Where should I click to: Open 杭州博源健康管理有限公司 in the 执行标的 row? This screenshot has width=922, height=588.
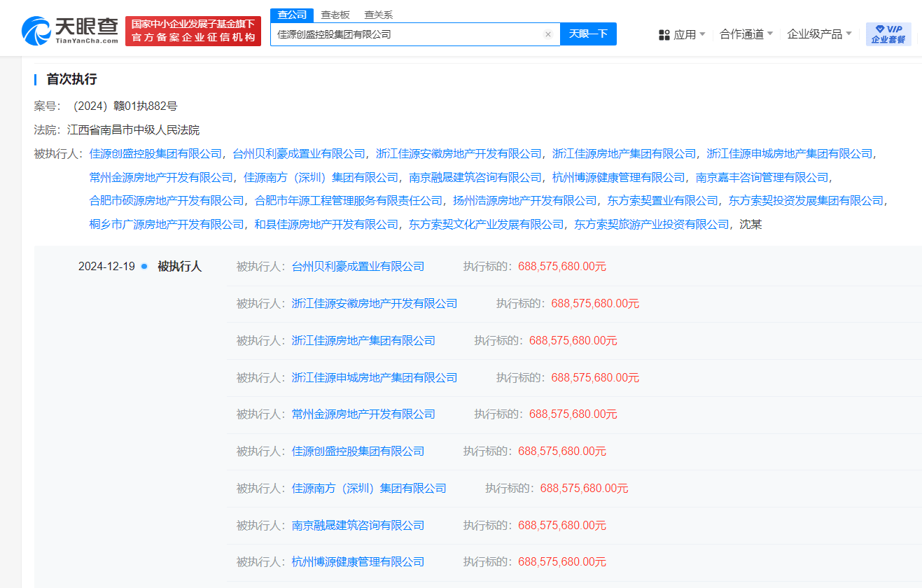click(358, 561)
